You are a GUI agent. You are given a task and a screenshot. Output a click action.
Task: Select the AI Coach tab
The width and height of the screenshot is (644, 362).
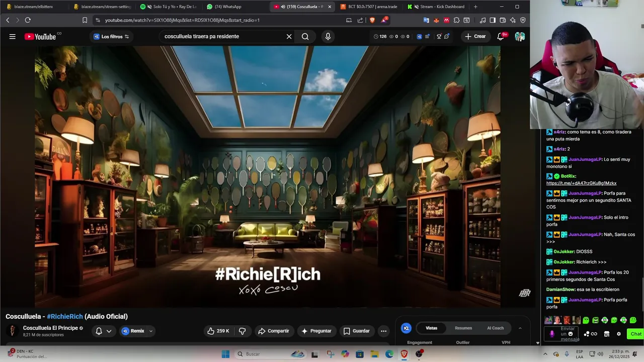[x=495, y=328]
